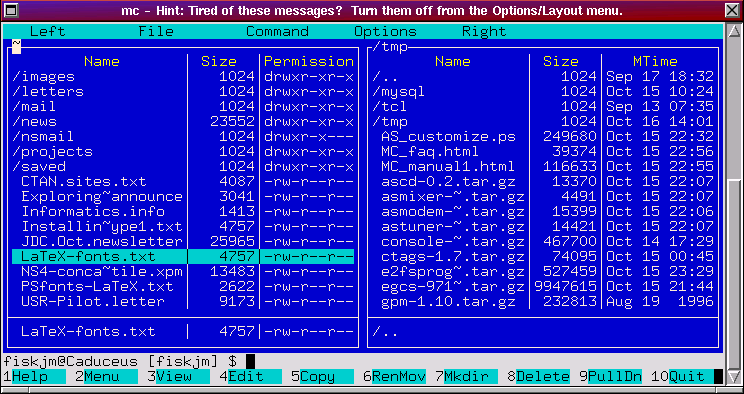
Task: Click the vertical scrollbar thumb
Action: tap(734, 273)
